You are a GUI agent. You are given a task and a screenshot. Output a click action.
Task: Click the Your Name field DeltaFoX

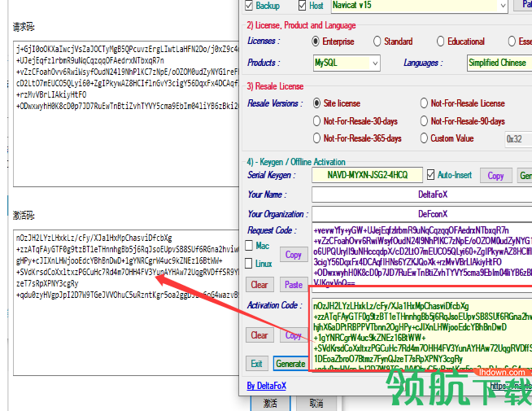tap(422, 195)
